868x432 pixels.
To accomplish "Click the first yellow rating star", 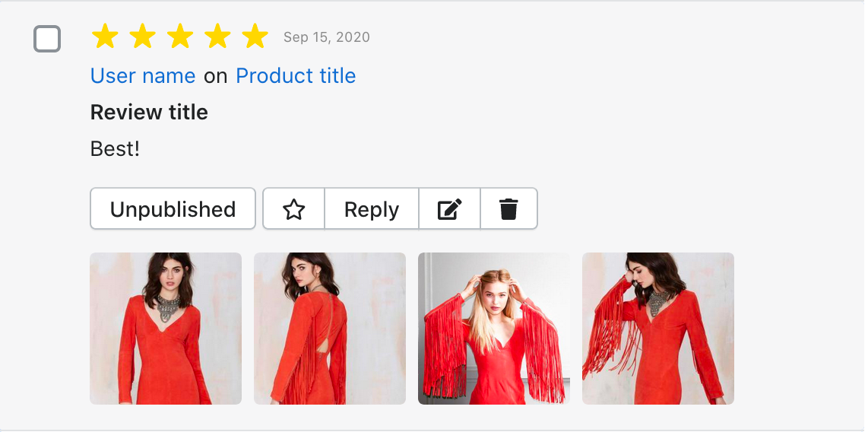I will 105,37.
